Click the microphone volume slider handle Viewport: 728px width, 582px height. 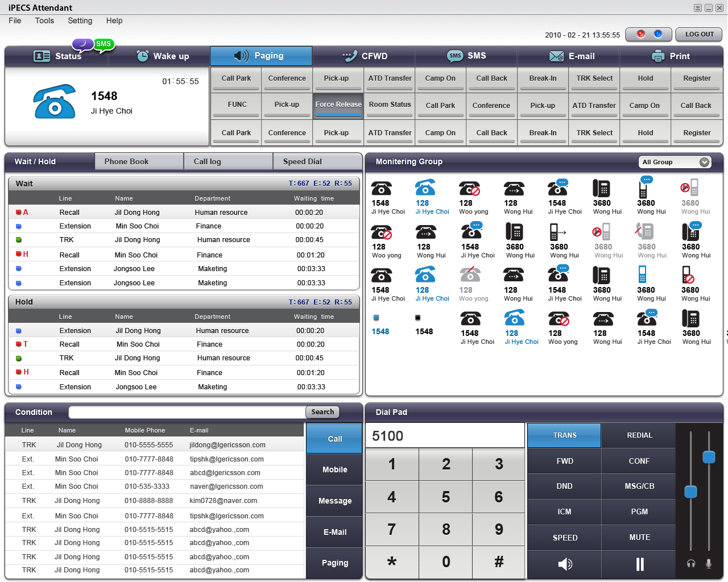[x=709, y=457]
